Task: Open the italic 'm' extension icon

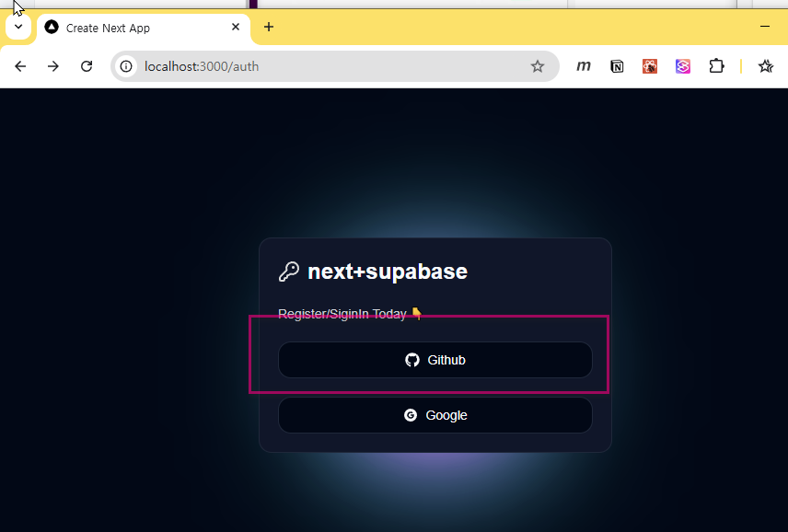Action: (x=584, y=66)
